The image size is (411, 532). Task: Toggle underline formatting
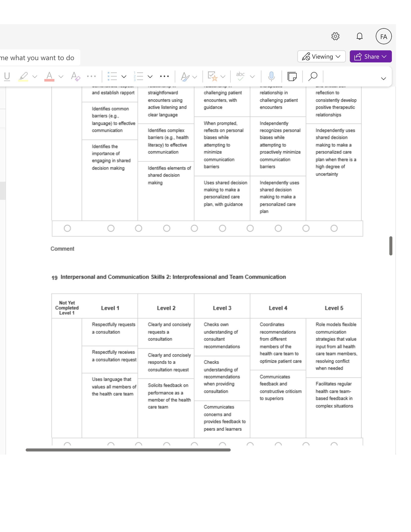point(7,76)
